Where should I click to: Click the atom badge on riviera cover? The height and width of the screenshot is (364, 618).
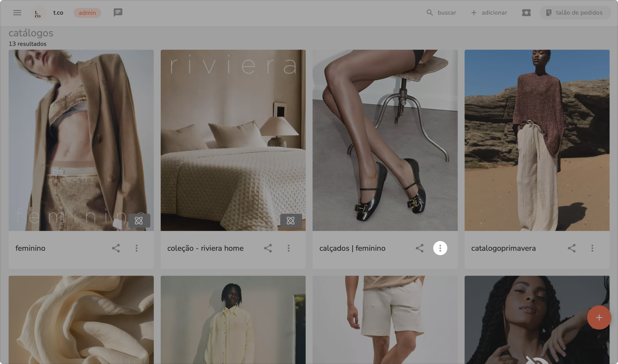pos(291,220)
